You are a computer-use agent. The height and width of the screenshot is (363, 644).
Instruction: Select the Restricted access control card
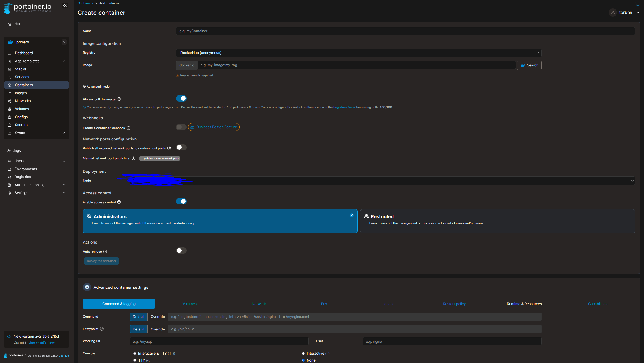point(497,221)
